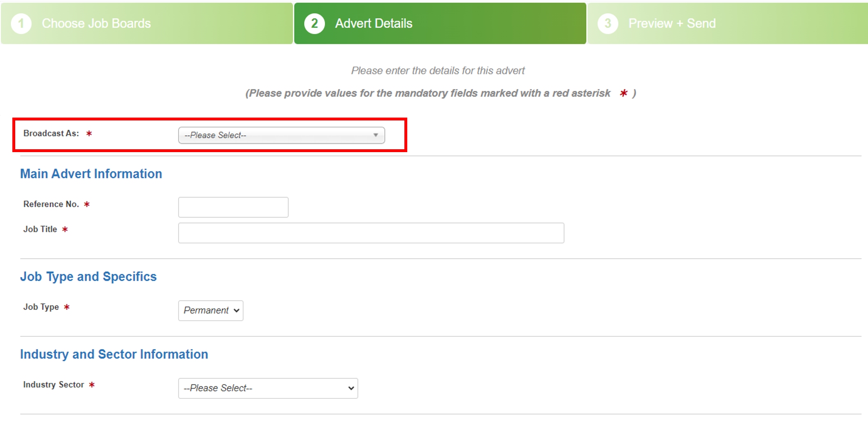Click the step 2 numbered circle icon
Viewport: 868px width, 421px height.
point(315,23)
